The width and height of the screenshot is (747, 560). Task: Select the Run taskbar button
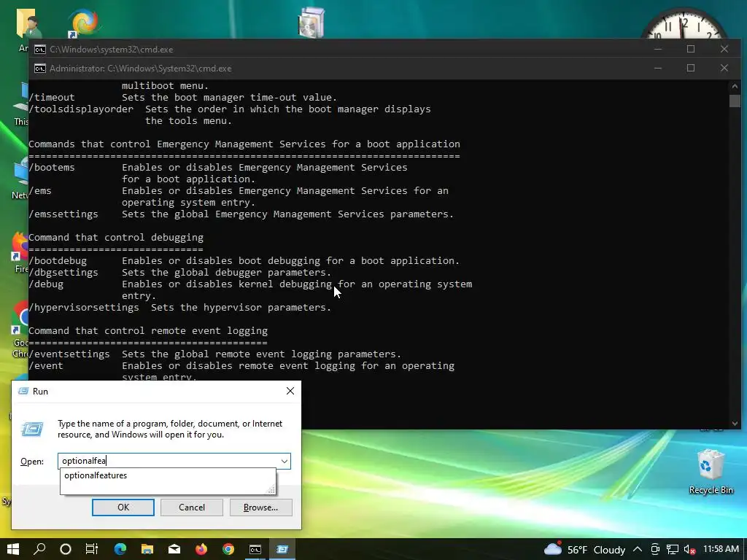pos(282,549)
